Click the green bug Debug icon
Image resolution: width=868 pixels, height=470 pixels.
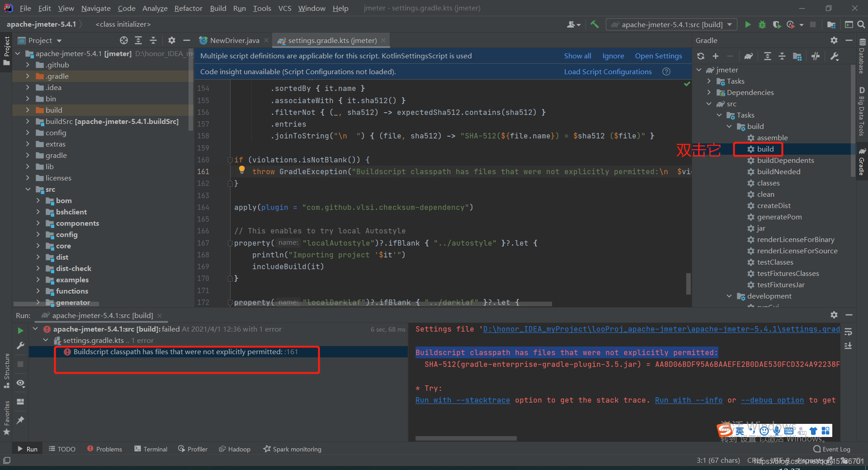pyautogui.click(x=762, y=24)
